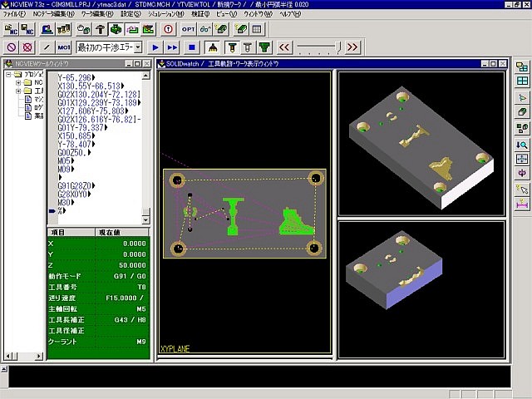Screen dimensions: 532x399
Task: Click the speed up double-right arrow button
Action: tap(352, 47)
